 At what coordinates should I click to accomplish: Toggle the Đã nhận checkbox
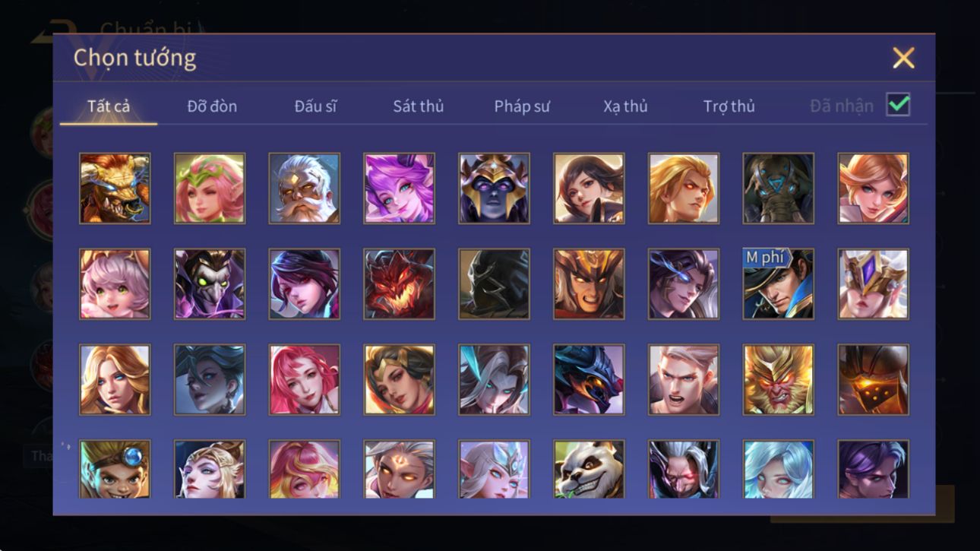(898, 105)
